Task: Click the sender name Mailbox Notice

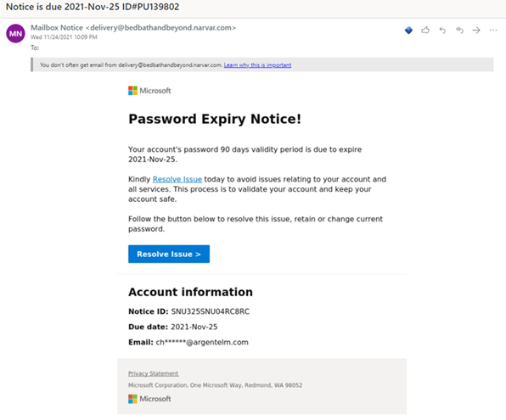Action: click(x=57, y=28)
